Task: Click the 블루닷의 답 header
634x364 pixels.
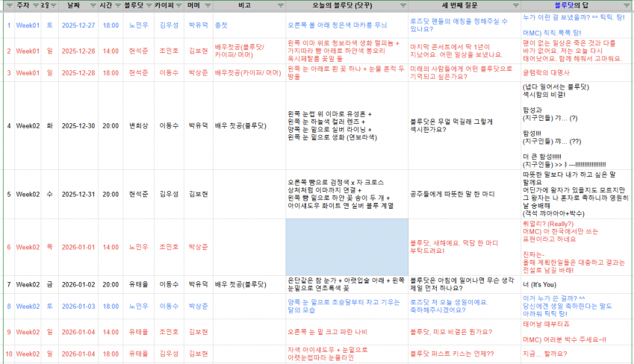Action: (x=571, y=6)
